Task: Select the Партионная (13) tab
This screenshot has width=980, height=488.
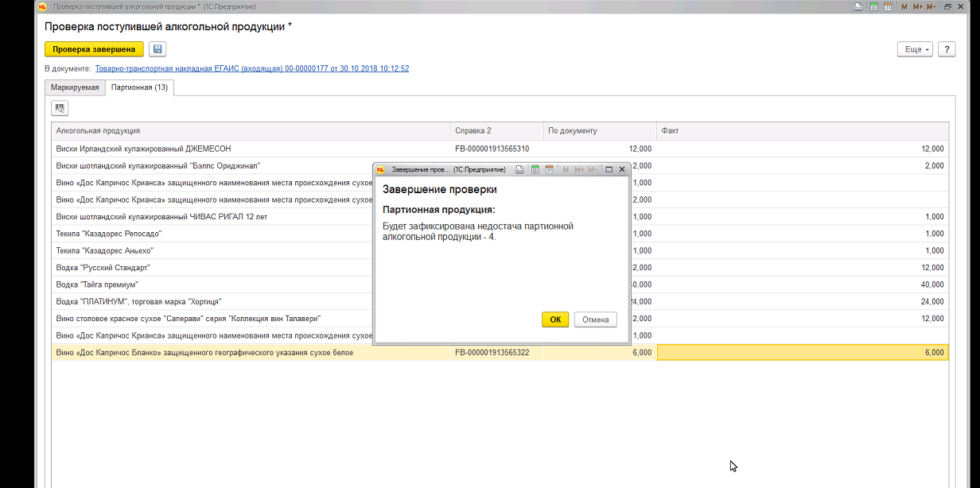Action: 139,87
